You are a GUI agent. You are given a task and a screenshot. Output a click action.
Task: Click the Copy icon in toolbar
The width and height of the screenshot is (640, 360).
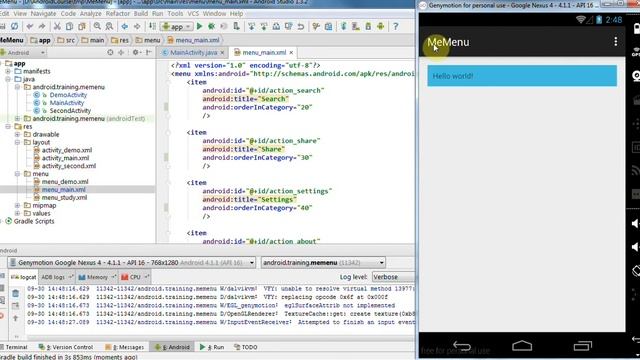tap(69, 27)
